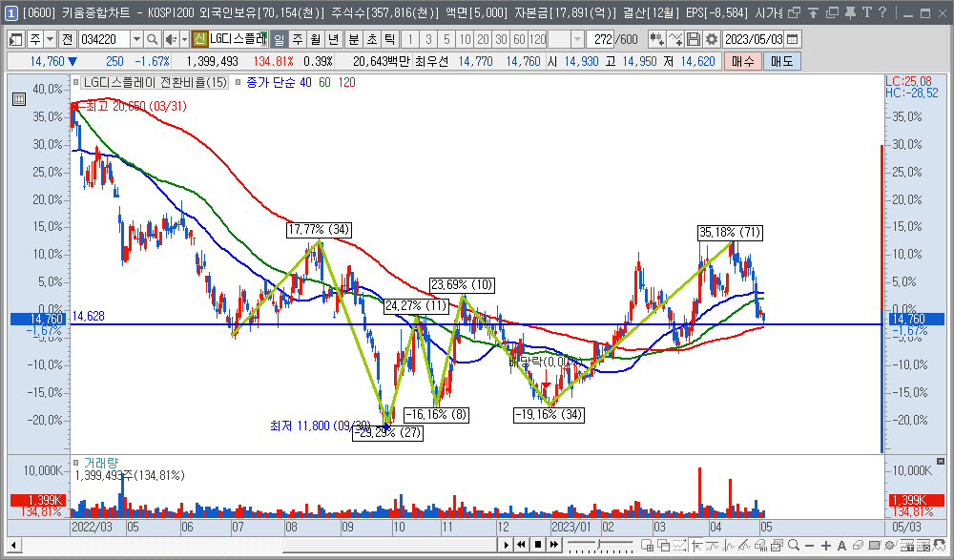Screen dimensions: 954x560
Task: Select the 분 minute period toggle
Action: click(354, 39)
